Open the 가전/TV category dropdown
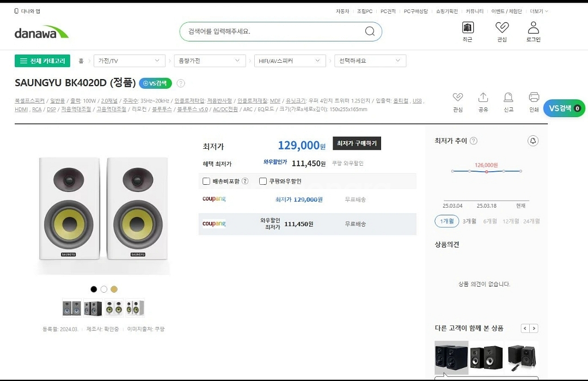The width and height of the screenshot is (588, 381). pos(130,61)
